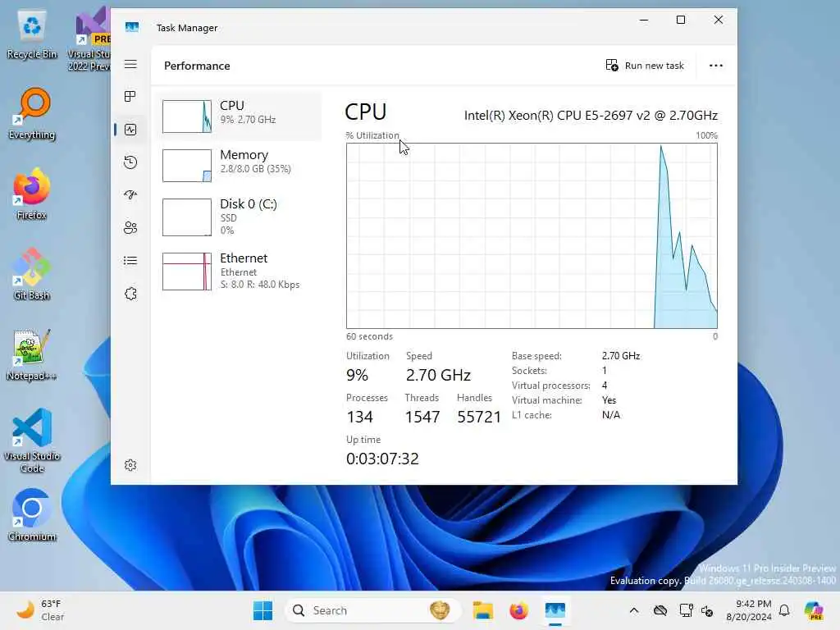840x630 pixels.
Task: Click the Disk 0 mini graph thumbnail
Action: click(x=187, y=217)
